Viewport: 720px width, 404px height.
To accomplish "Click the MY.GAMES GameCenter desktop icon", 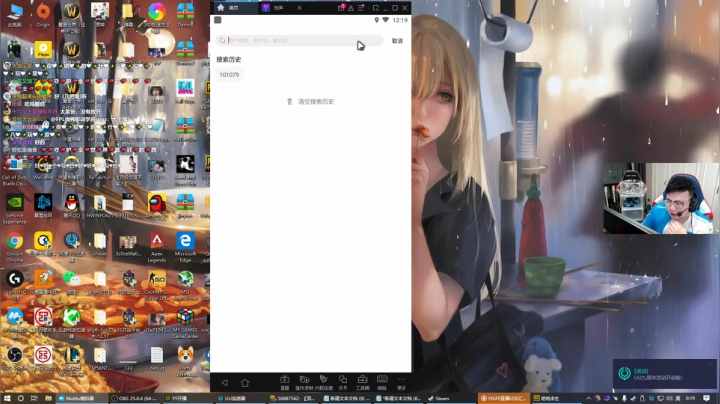I will 186,323.
